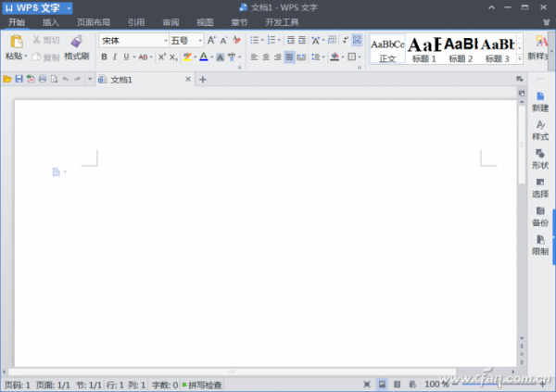Click the save icon in quick toolbar
556x392 pixels.
click(x=19, y=80)
